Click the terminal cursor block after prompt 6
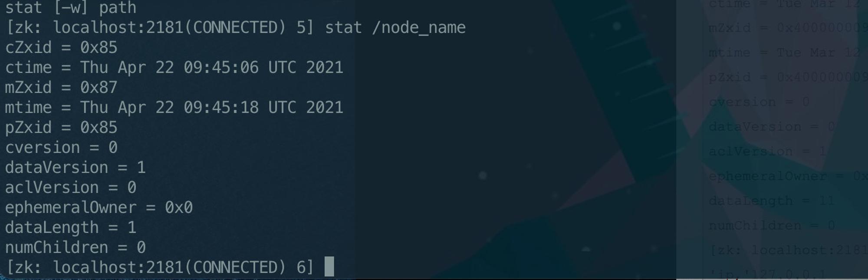Screen dimensions: 868x280 point(329,267)
